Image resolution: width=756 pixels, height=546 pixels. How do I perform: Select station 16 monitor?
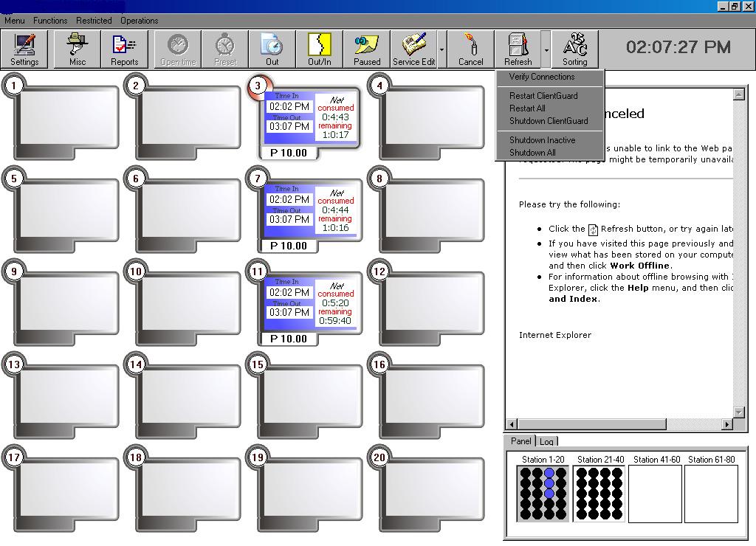click(x=427, y=395)
